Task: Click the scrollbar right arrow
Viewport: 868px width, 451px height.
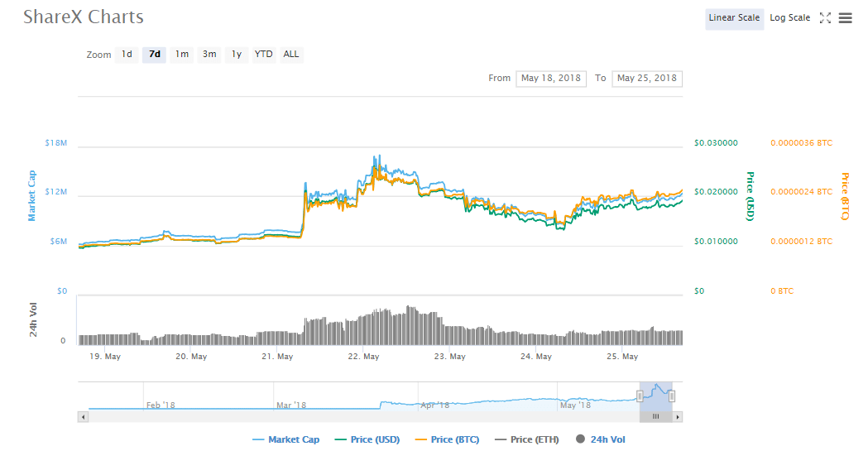Action: click(x=678, y=417)
